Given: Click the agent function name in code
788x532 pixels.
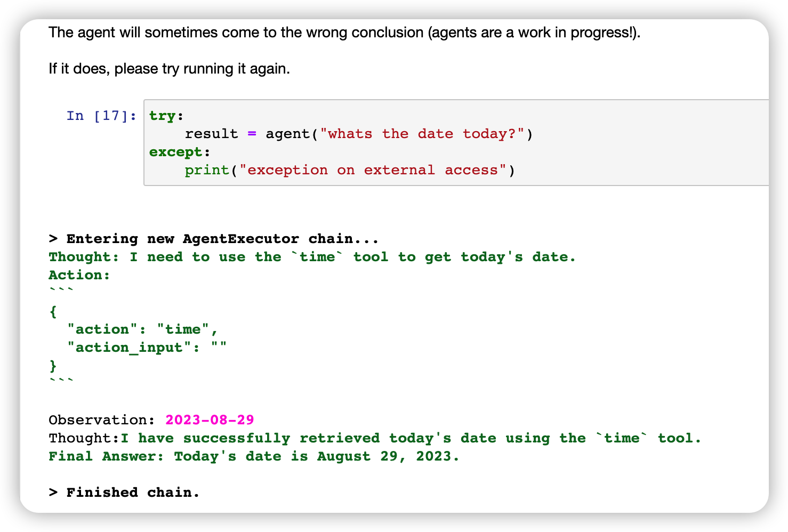Looking at the screenshot, I should (x=288, y=134).
